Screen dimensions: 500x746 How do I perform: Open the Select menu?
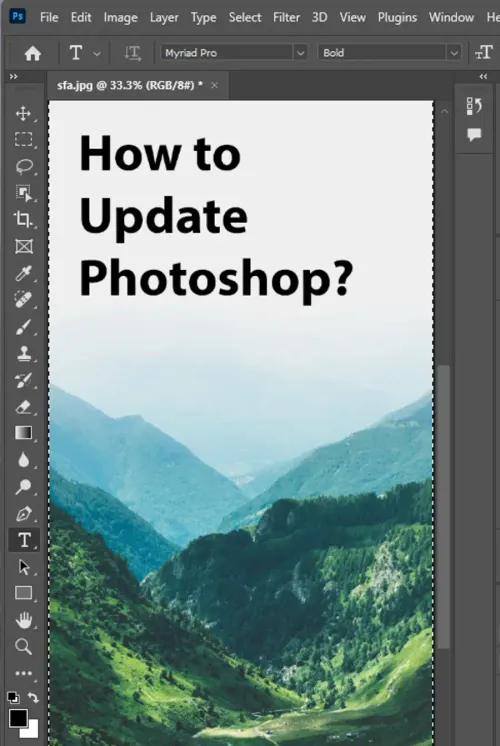[x=245, y=18]
